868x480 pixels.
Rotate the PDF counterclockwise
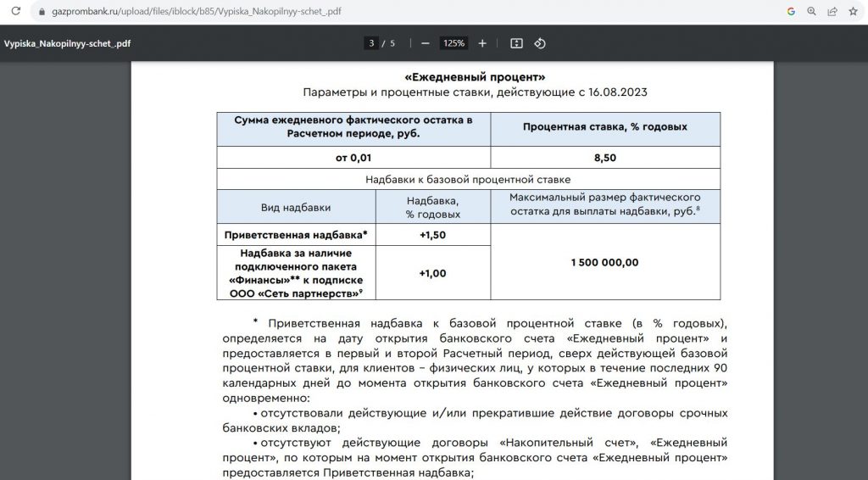click(x=540, y=43)
